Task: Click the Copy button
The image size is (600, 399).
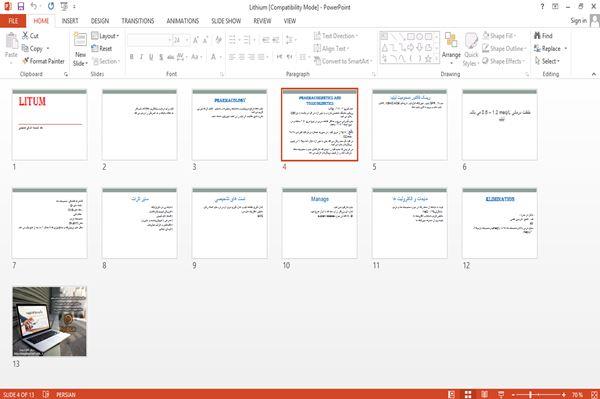Action: pos(33,49)
